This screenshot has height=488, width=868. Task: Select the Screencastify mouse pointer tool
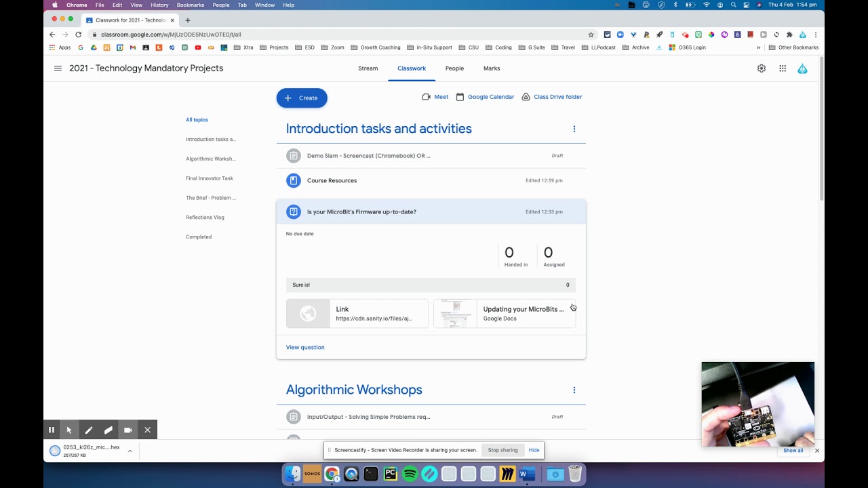point(69,430)
